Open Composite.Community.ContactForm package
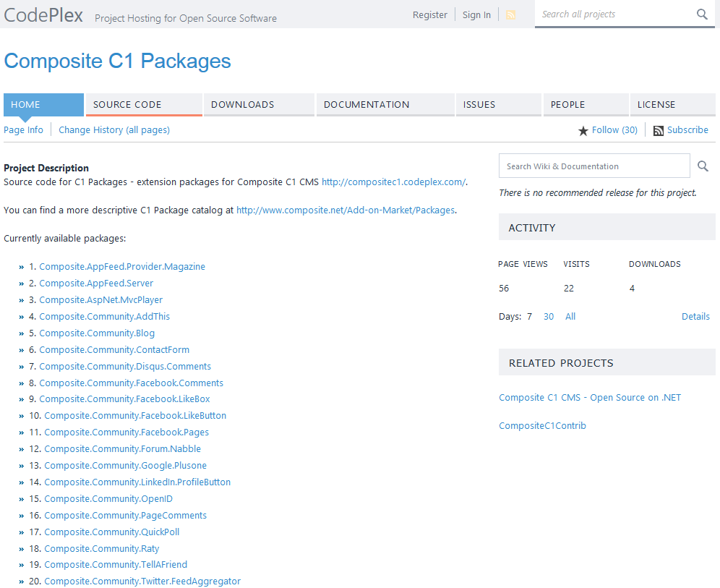The height and width of the screenshot is (588, 720). click(x=114, y=349)
